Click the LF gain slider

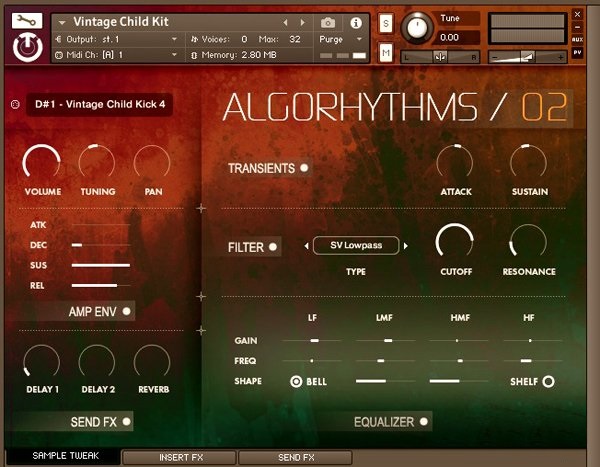click(x=311, y=340)
